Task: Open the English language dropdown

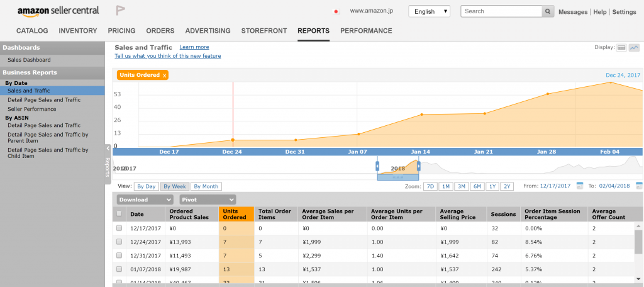Action: coord(429,11)
